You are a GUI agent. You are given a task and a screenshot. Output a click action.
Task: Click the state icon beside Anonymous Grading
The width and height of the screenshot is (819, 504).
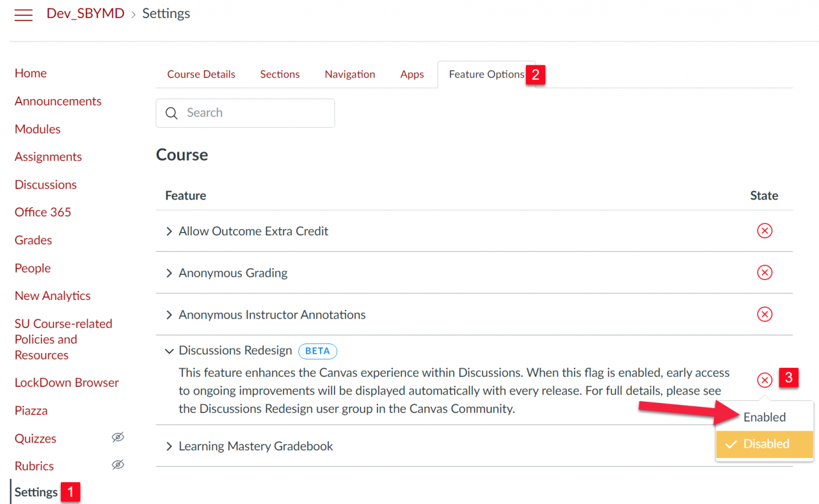coord(765,272)
